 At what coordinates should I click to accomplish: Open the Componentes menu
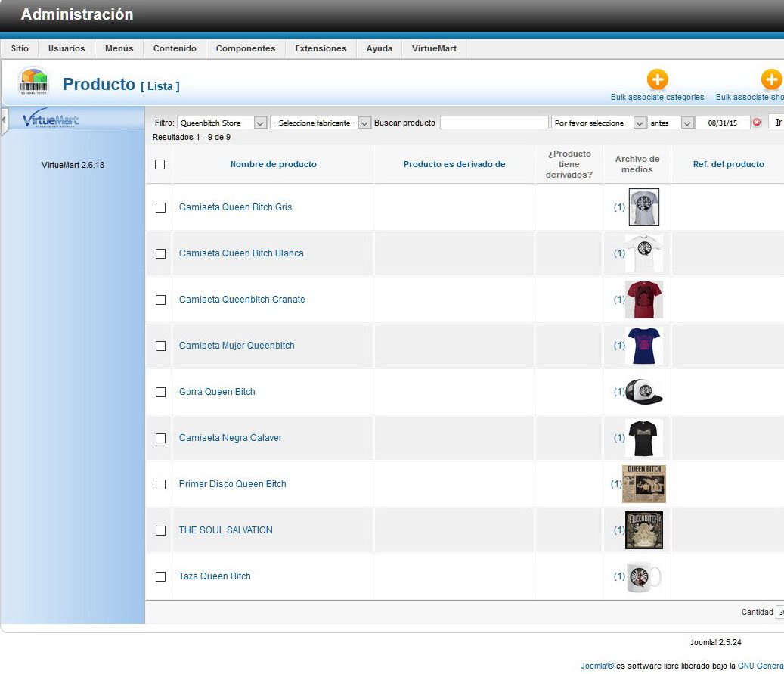coord(246,48)
